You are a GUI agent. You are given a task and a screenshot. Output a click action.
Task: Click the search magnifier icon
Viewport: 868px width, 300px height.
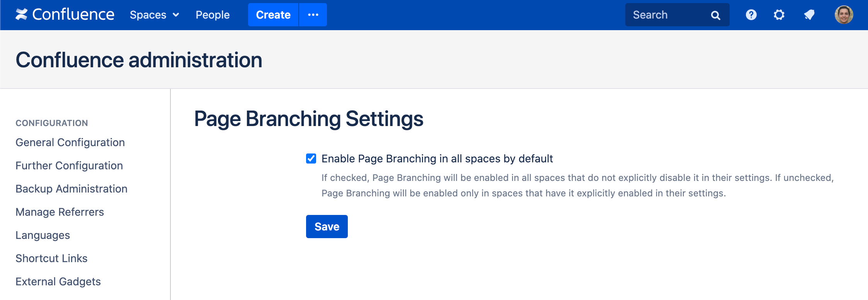point(715,15)
